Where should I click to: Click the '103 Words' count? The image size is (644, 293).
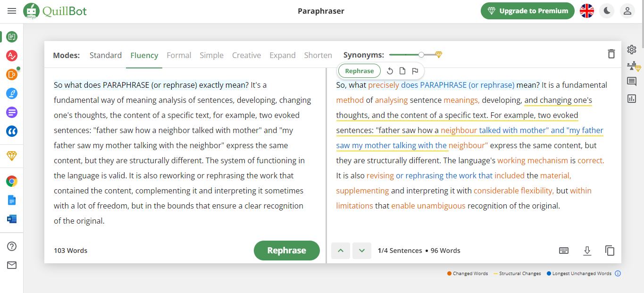(x=71, y=251)
